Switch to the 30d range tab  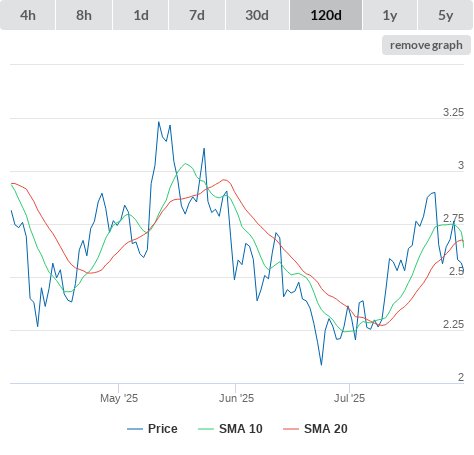pos(257,15)
